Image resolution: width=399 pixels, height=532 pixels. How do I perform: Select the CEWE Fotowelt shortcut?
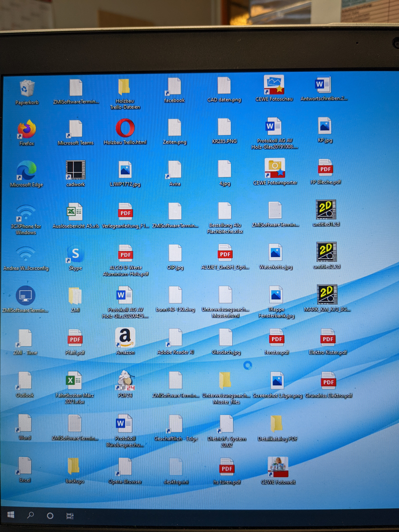[278, 467]
